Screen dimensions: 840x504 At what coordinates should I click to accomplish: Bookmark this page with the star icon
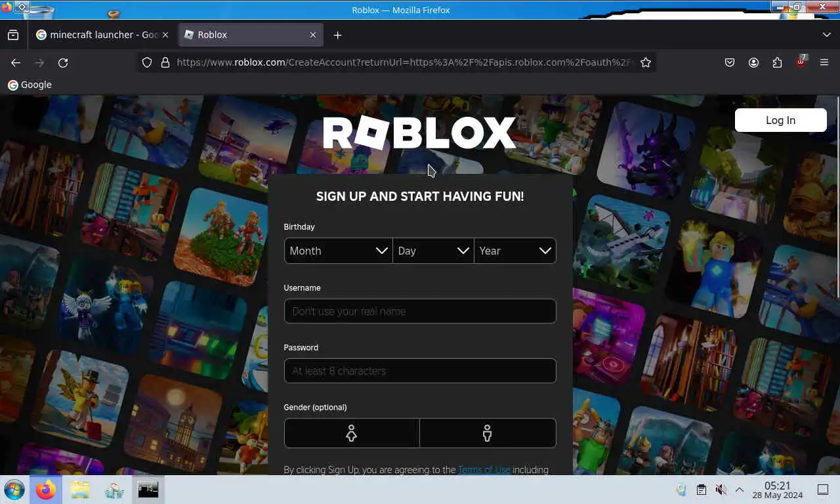point(646,62)
